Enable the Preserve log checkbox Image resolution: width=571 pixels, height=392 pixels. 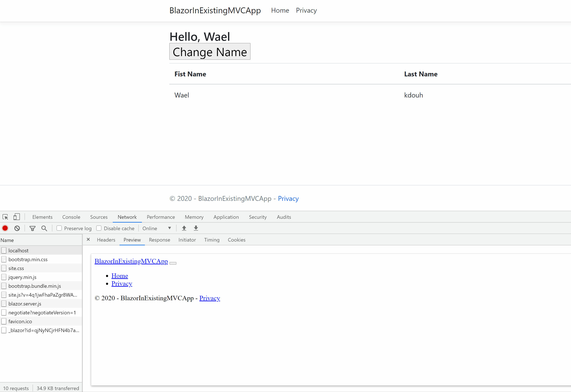[59, 228]
